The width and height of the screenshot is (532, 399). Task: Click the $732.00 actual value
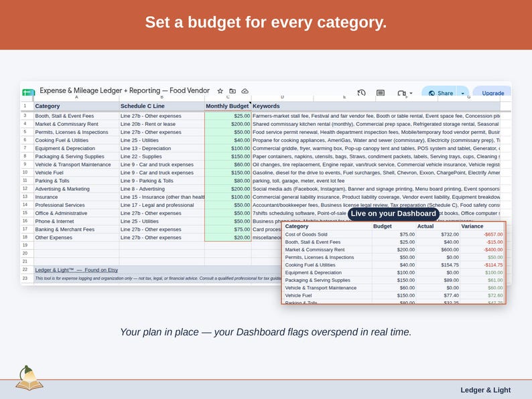coord(450,234)
